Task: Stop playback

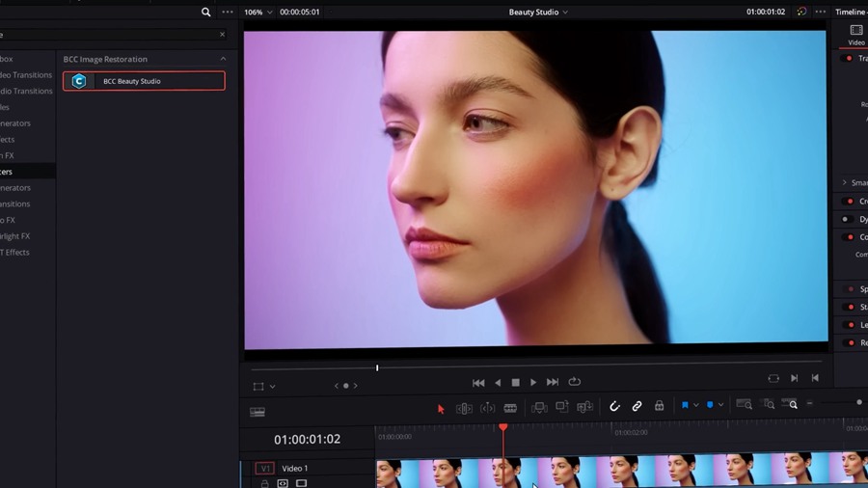Action: click(515, 382)
